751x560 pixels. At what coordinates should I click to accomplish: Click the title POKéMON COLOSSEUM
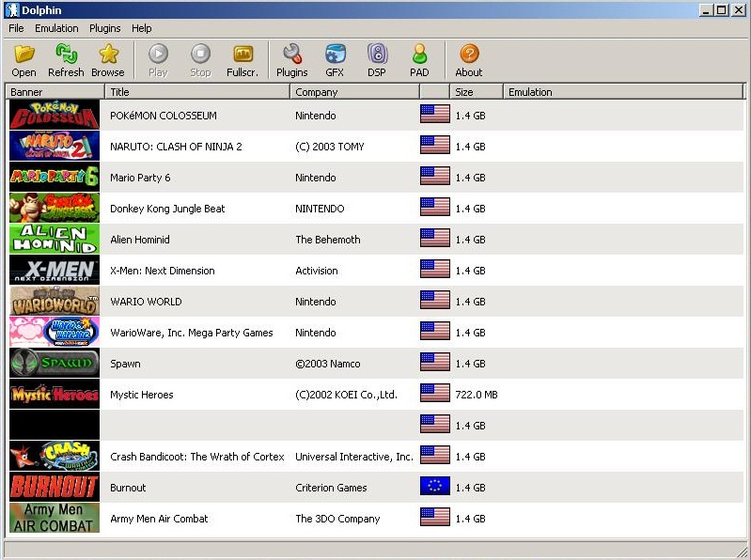pos(164,116)
